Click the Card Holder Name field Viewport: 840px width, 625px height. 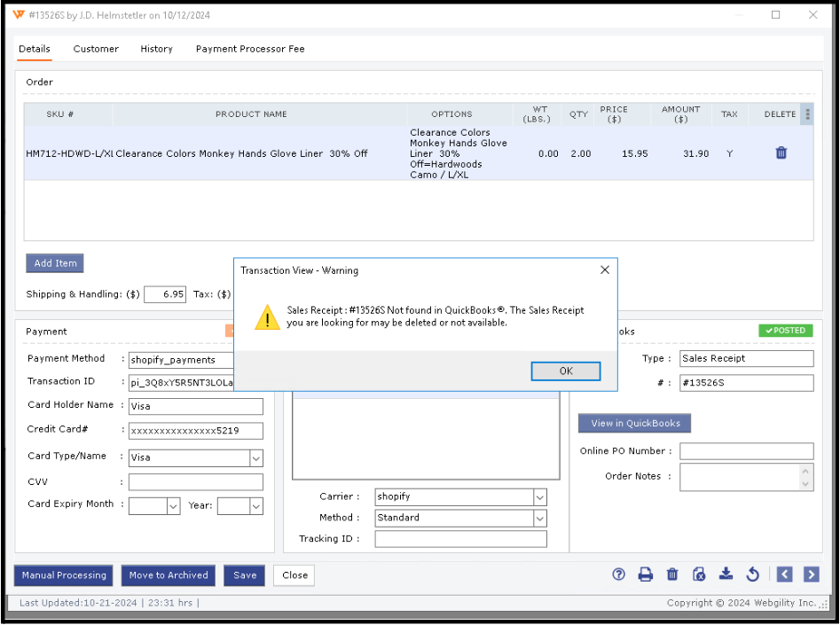196,406
